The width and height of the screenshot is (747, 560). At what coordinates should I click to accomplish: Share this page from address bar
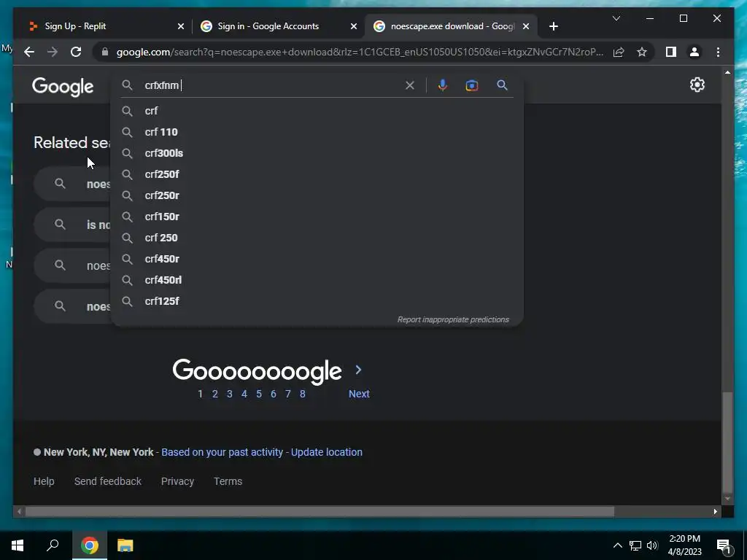click(619, 52)
